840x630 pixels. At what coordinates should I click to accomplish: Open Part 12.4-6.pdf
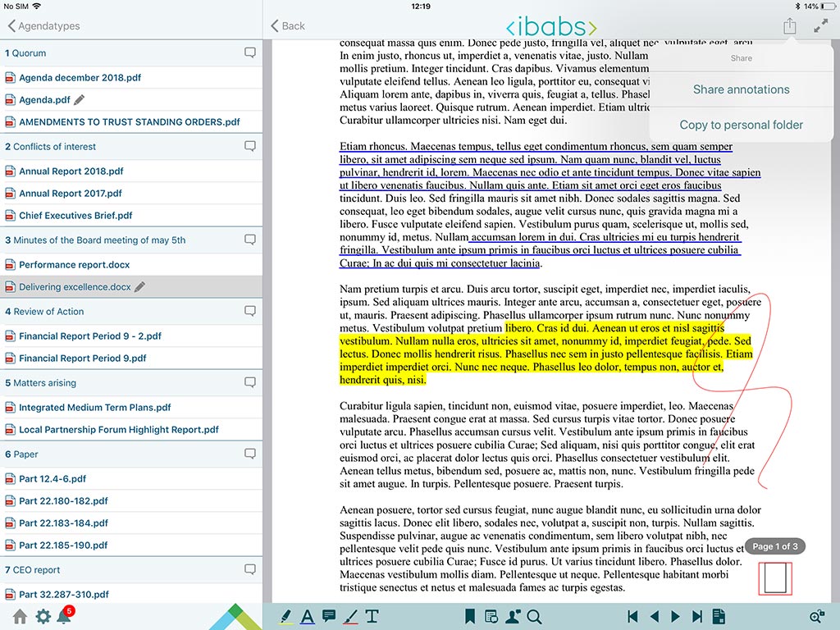tap(131, 479)
